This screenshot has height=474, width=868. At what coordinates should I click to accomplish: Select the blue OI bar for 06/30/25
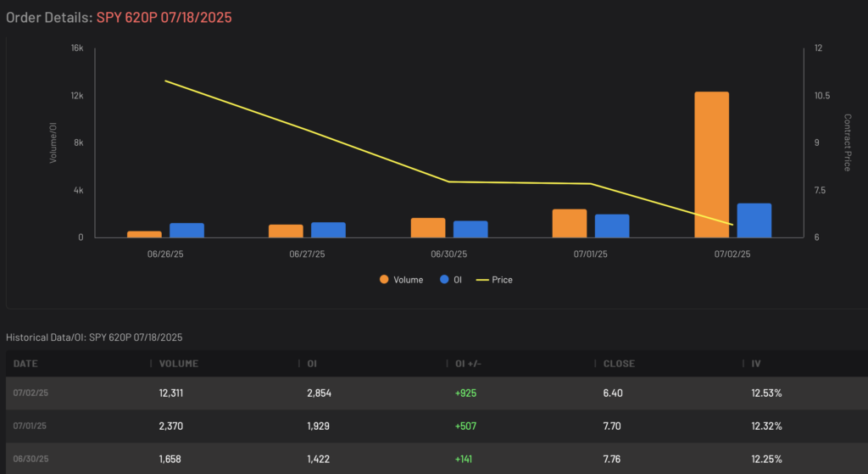[x=470, y=229]
